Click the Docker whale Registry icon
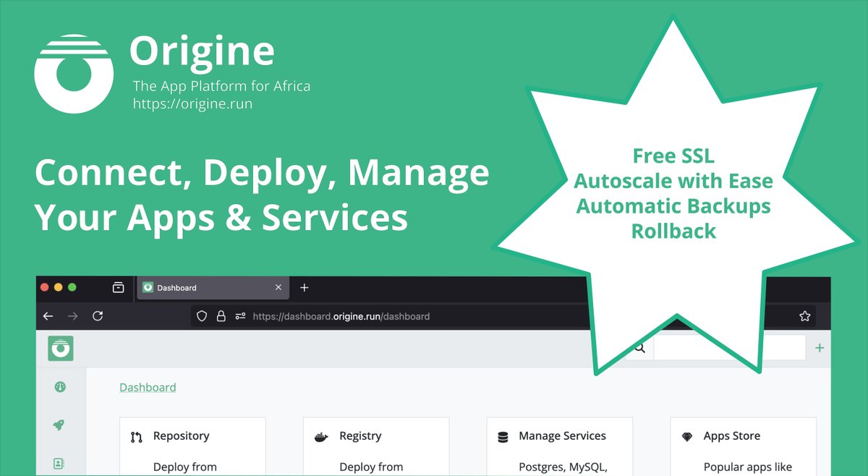This screenshot has width=868, height=476. 321,437
